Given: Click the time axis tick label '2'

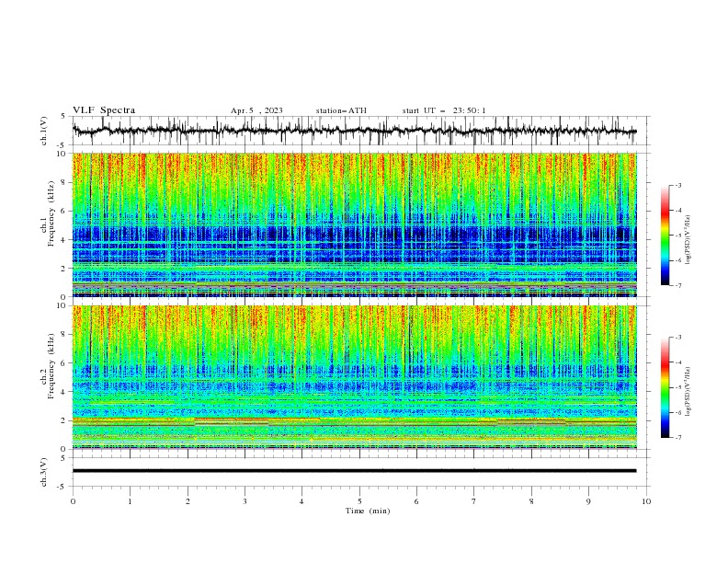Looking at the screenshot, I should point(188,501).
